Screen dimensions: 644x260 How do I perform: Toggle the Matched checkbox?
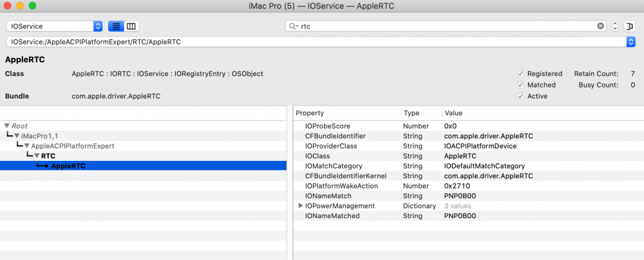coord(520,85)
